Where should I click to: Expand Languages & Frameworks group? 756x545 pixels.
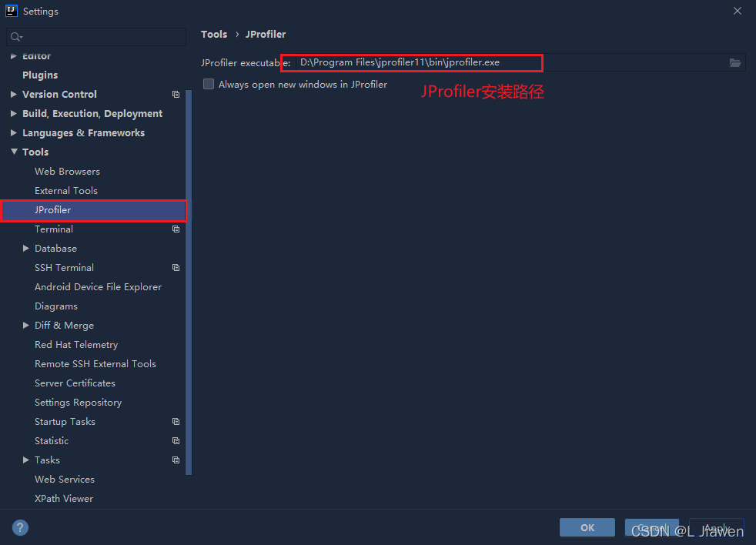coord(14,132)
